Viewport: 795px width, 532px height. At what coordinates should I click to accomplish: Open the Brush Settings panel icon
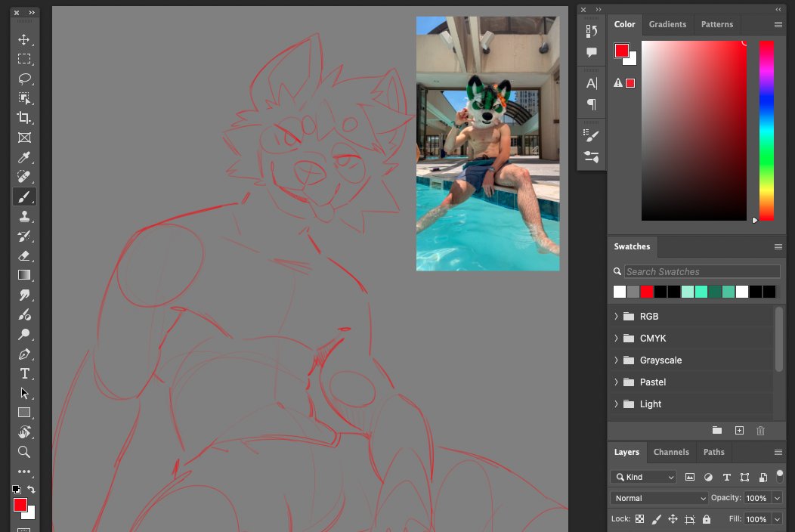tap(591, 156)
